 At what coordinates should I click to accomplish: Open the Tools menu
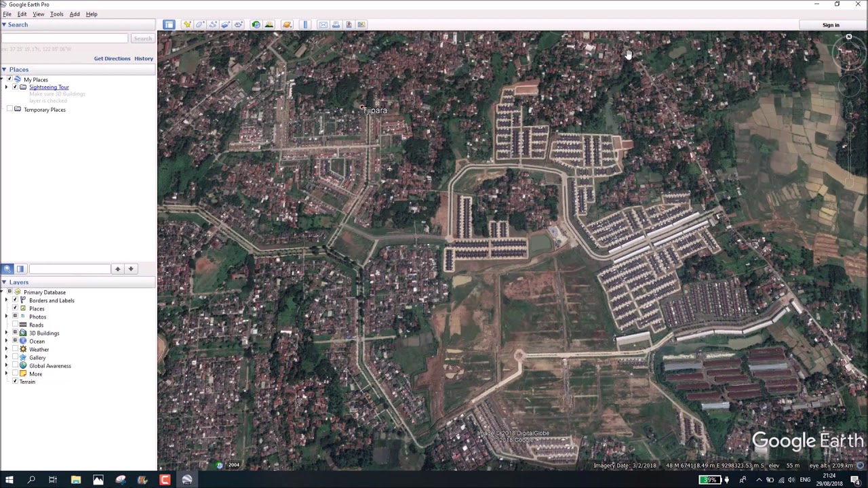pos(57,14)
